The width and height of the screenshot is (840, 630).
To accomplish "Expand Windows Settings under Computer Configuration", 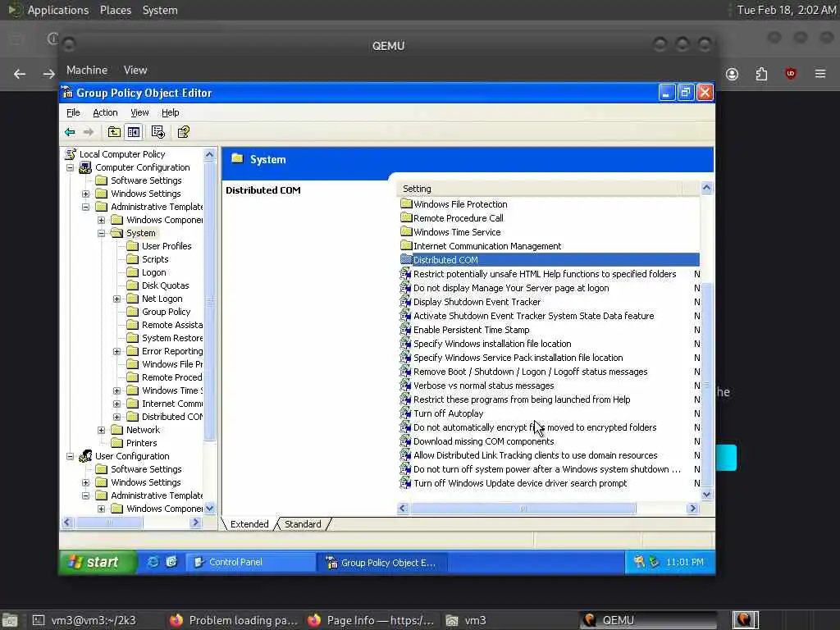I will [85, 194].
